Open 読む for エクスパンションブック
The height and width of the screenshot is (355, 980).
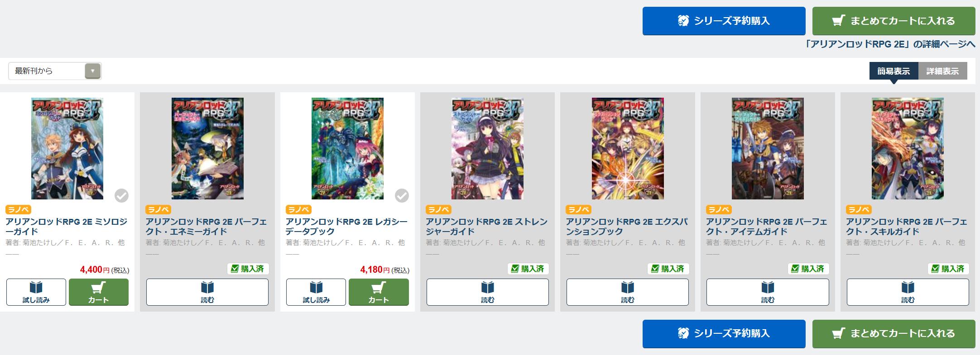click(x=628, y=292)
